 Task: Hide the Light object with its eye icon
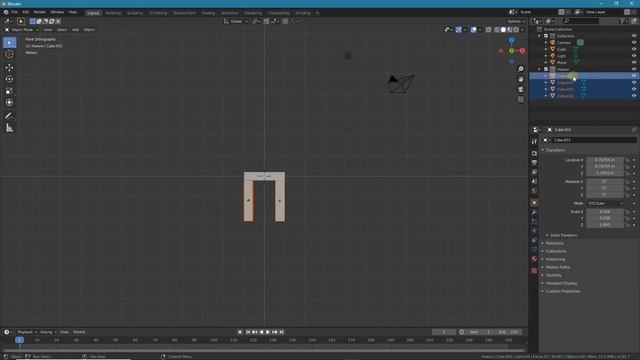click(634, 56)
